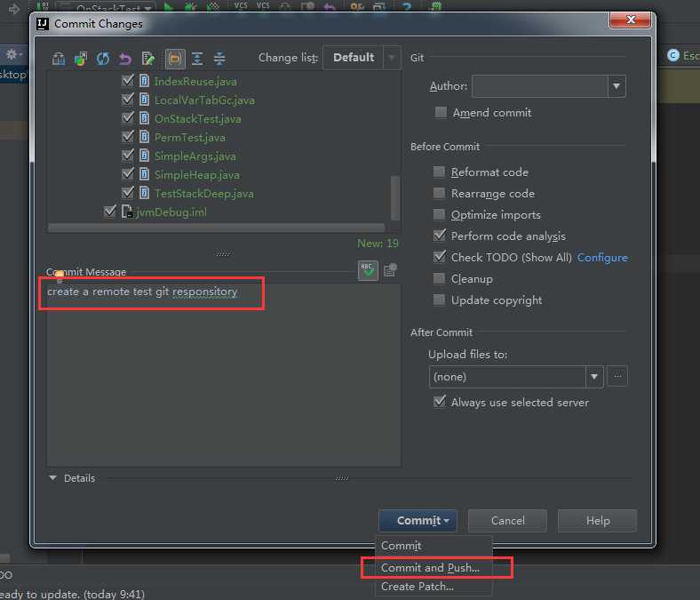Click the splitter grip above Commit Message
This screenshot has height=600, width=700.
tap(222, 253)
